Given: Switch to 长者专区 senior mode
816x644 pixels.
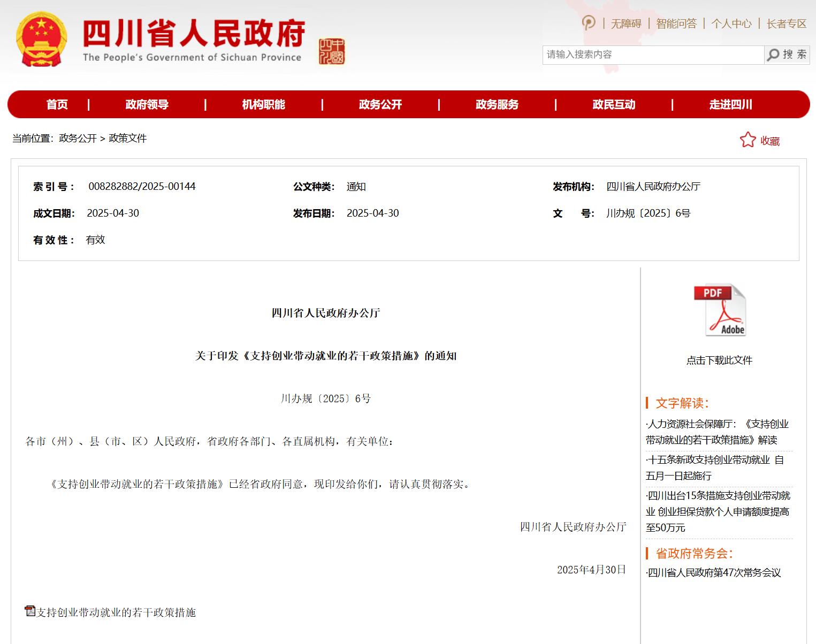Looking at the screenshot, I should [786, 24].
